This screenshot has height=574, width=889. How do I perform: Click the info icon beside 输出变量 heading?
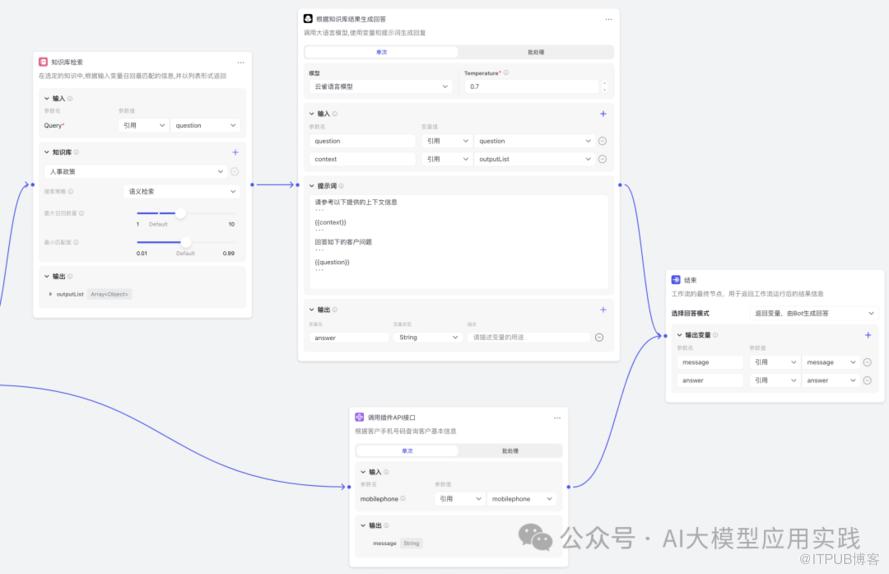pyautogui.click(x=716, y=335)
